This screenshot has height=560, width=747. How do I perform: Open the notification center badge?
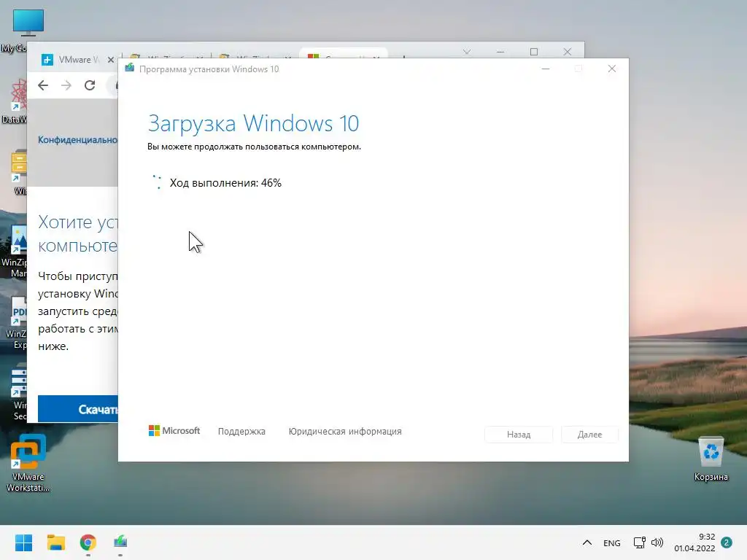pyautogui.click(x=727, y=542)
